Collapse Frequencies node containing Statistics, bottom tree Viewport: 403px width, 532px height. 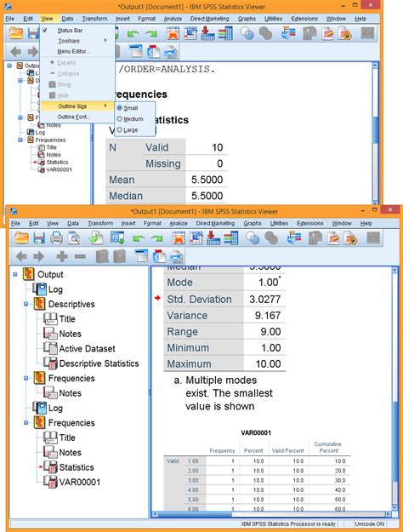point(26,422)
